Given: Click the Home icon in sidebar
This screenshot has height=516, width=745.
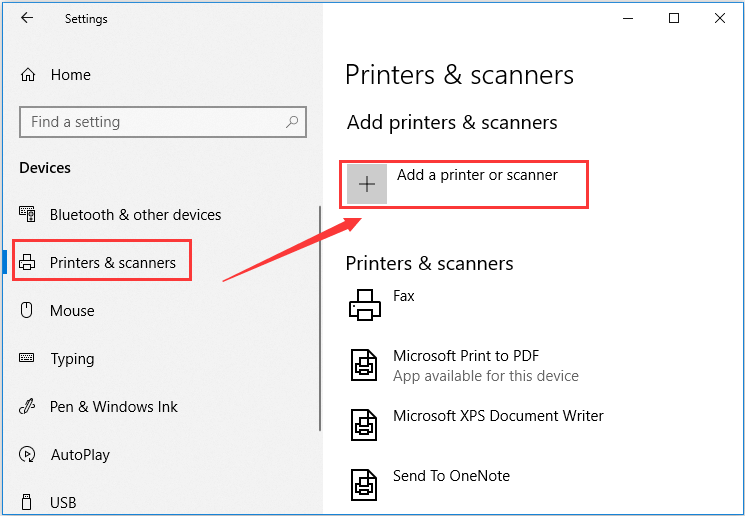Looking at the screenshot, I should (28, 75).
